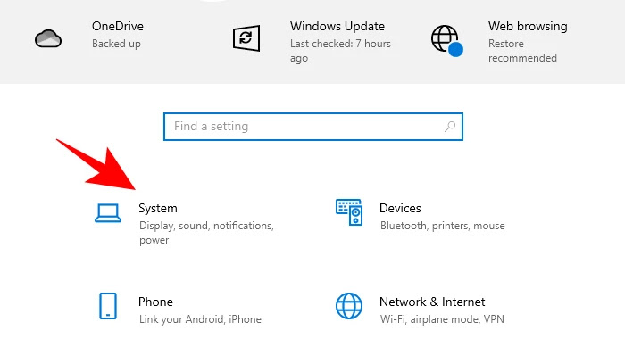Click inside the Find a setting field
This screenshot has width=625, height=364.
[313, 127]
